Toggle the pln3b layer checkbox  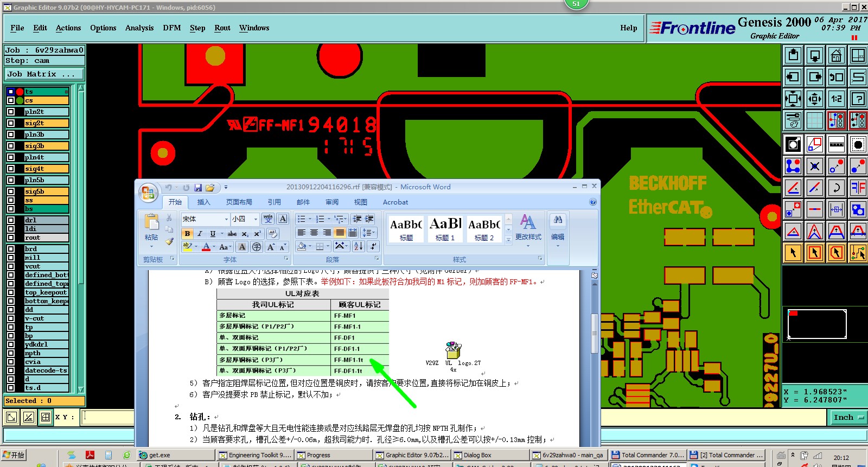point(11,135)
